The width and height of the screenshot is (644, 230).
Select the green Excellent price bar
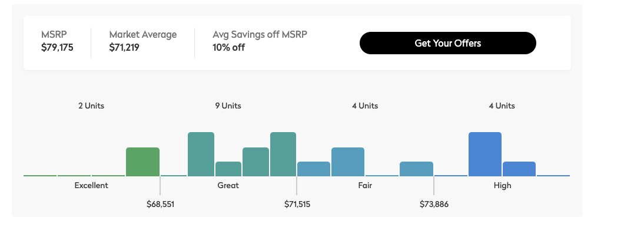click(x=142, y=162)
